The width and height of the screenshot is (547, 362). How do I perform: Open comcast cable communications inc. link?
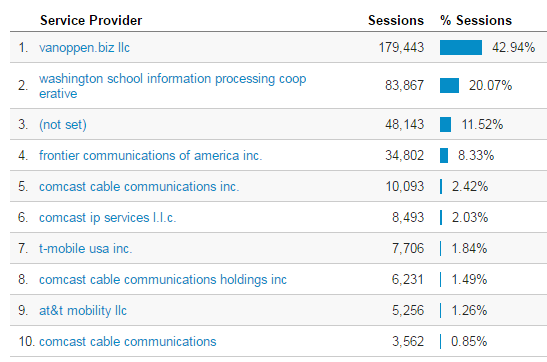pyautogui.click(x=139, y=187)
